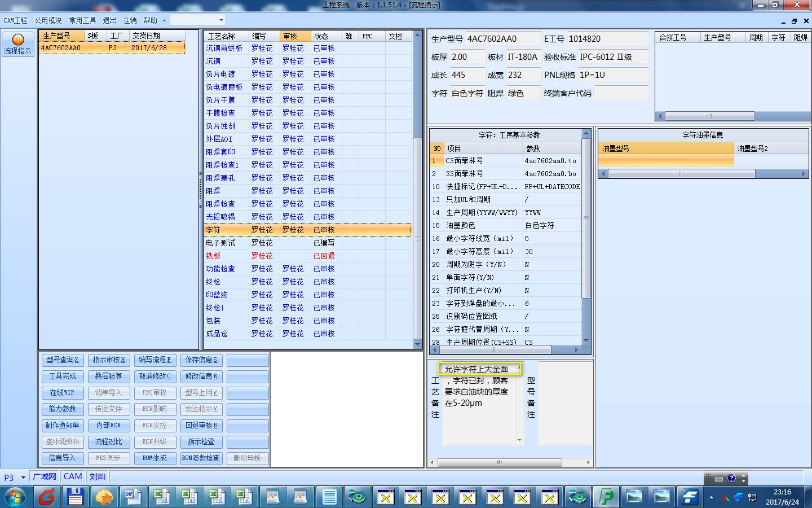The height and width of the screenshot is (508, 812).
Task: Click the empty 终端客户代码 field
Action: [x=621, y=93]
